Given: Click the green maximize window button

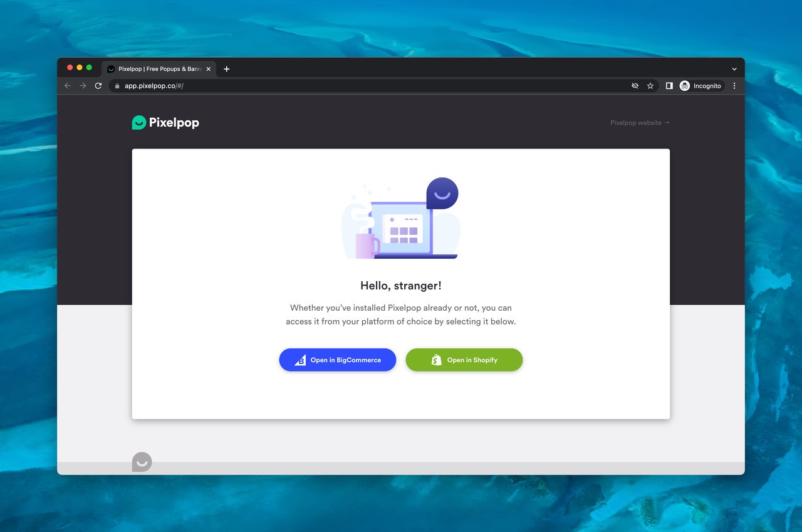Looking at the screenshot, I should coord(89,68).
